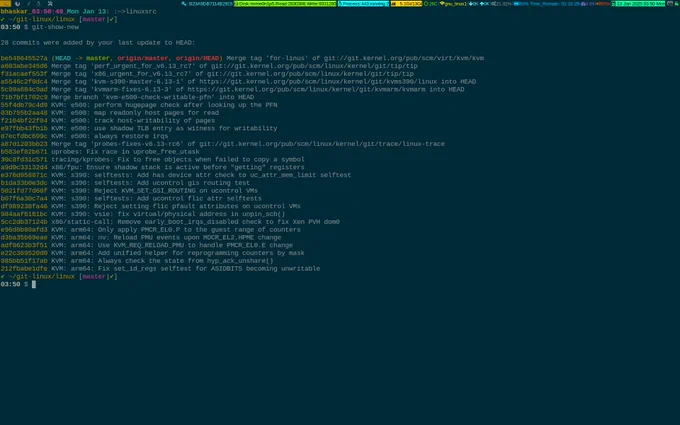
Task: Click commit a5546c2f0dc4 kvm-s390-master line
Action: tap(238, 82)
